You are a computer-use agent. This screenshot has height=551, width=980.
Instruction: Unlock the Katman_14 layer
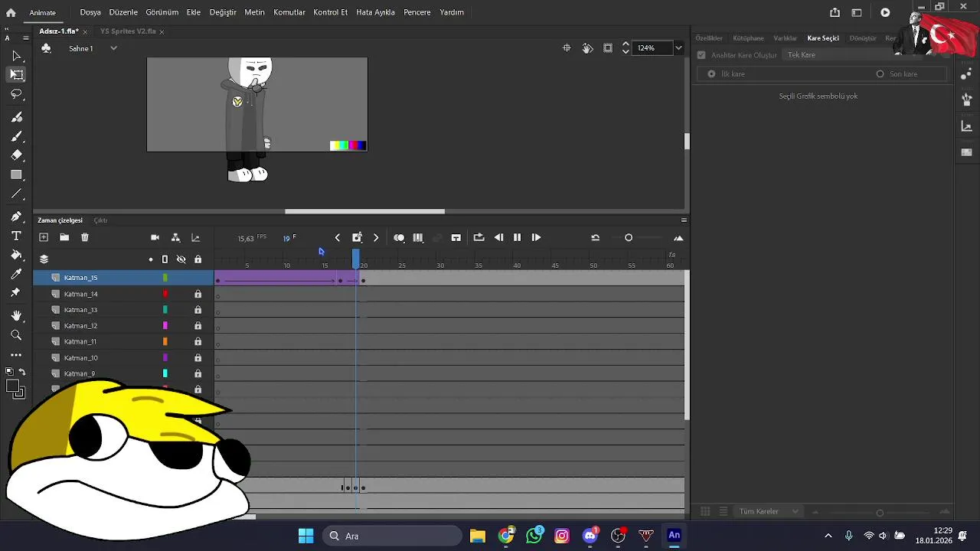pyautogui.click(x=198, y=294)
